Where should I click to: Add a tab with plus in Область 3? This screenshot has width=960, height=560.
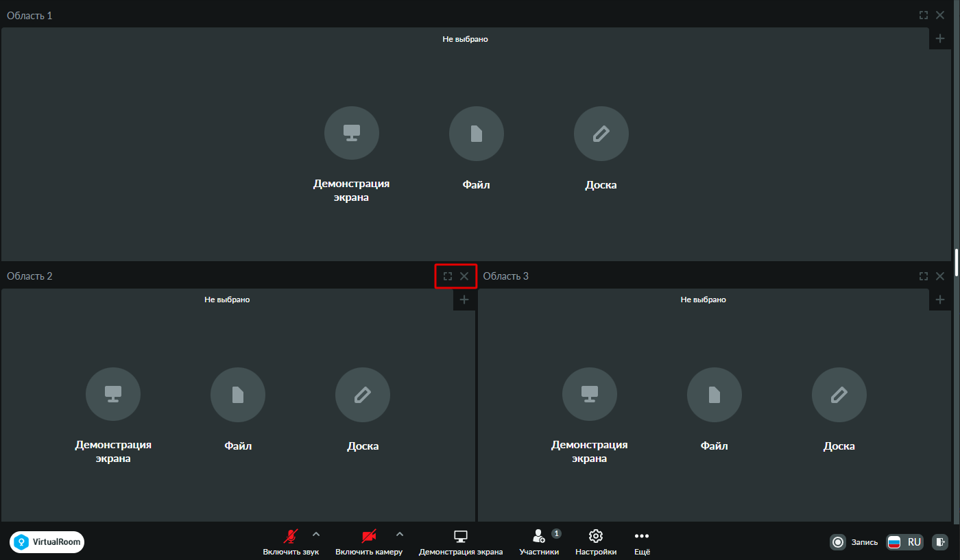click(940, 300)
